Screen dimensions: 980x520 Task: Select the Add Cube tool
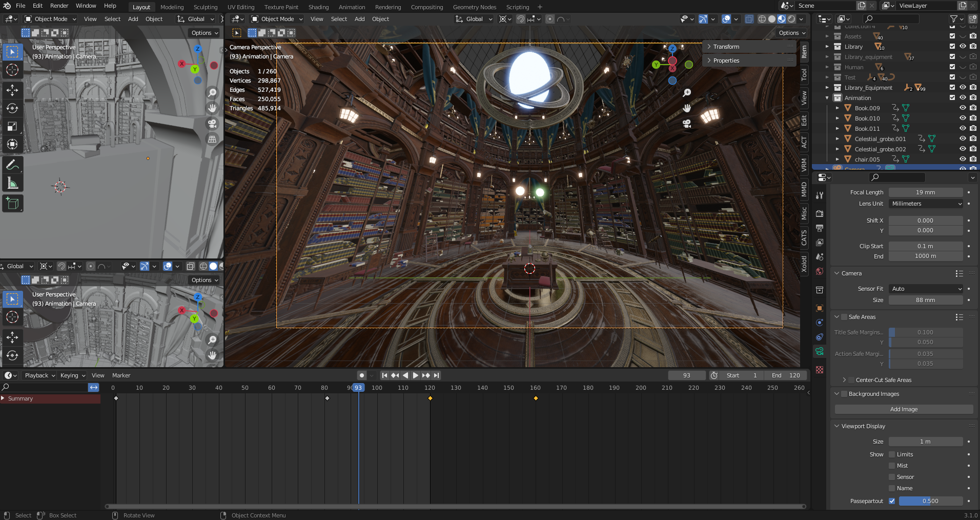pyautogui.click(x=12, y=203)
